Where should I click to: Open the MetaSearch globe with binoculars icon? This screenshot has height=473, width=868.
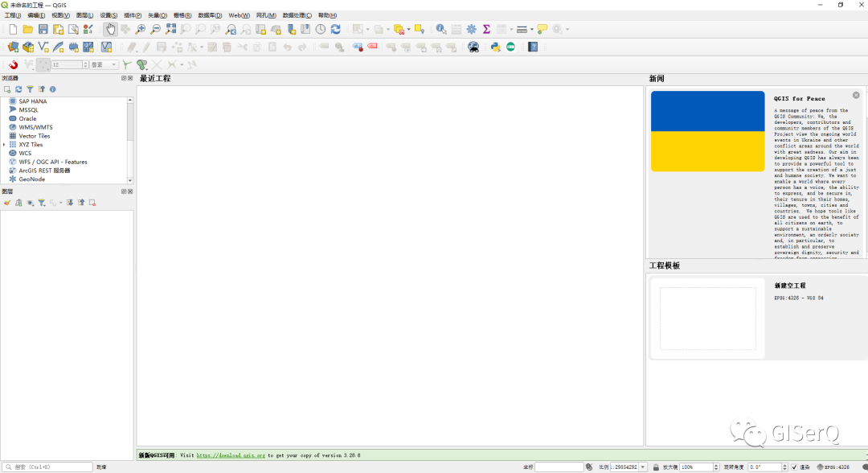click(473, 47)
